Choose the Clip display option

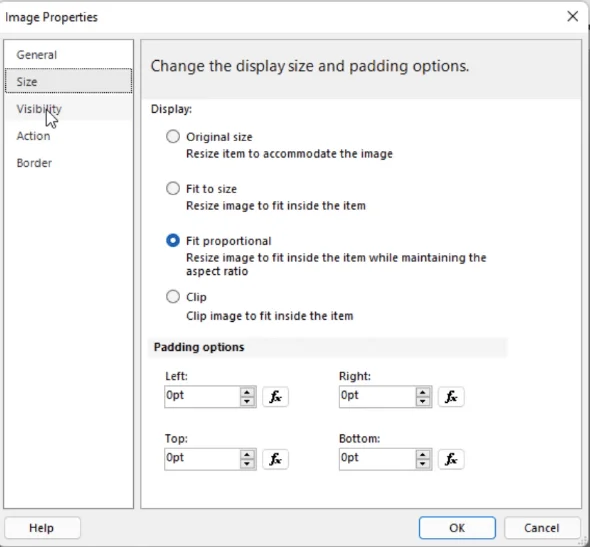(x=173, y=297)
